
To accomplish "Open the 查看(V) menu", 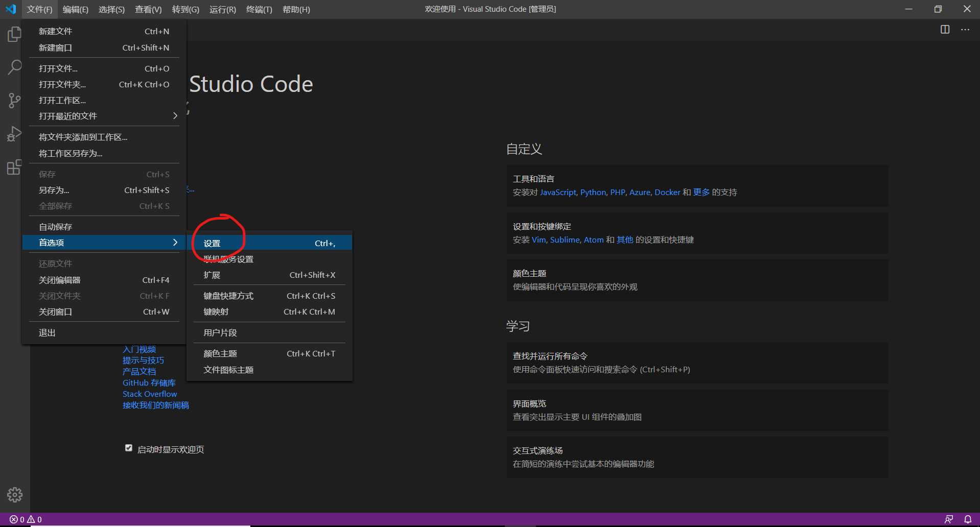I will (x=148, y=9).
